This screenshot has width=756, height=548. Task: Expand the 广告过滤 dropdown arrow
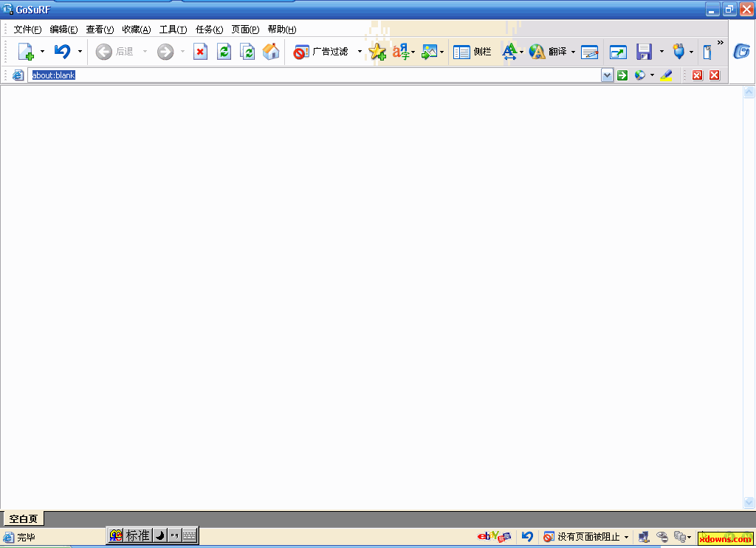360,51
